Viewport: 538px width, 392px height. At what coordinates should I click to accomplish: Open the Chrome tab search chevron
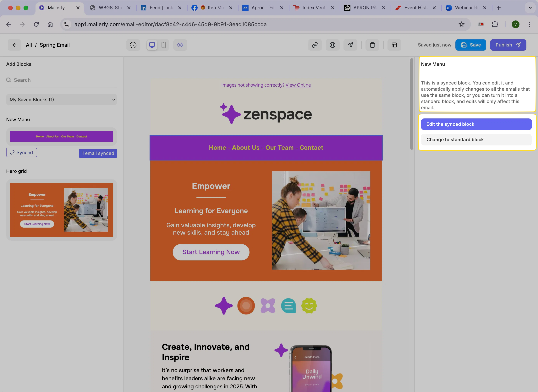point(530,8)
